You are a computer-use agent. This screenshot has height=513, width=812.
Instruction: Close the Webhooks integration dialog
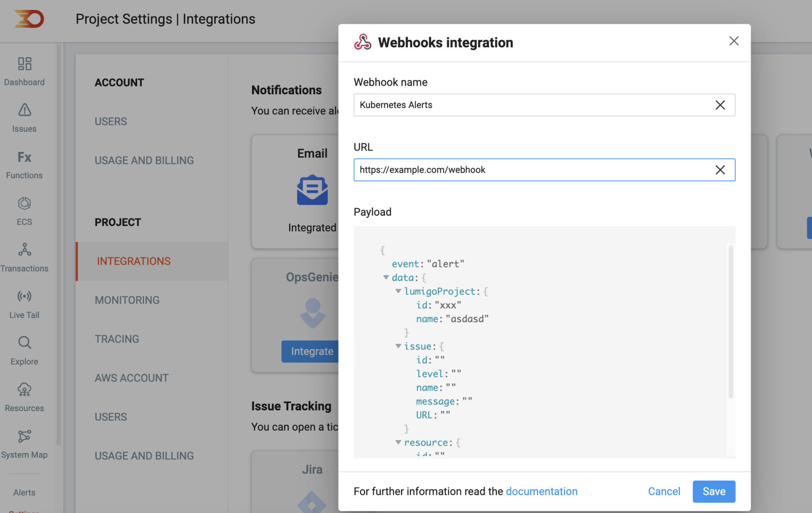(x=734, y=41)
